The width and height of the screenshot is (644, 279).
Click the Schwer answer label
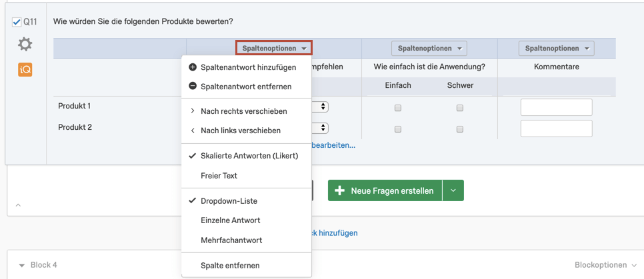coord(460,85)
